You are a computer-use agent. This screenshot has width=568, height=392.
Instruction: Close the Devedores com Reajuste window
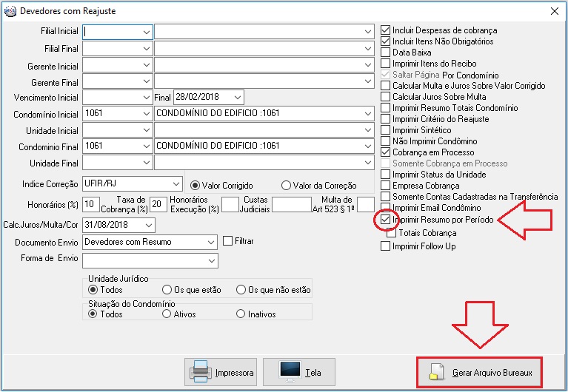coord(554,11)
